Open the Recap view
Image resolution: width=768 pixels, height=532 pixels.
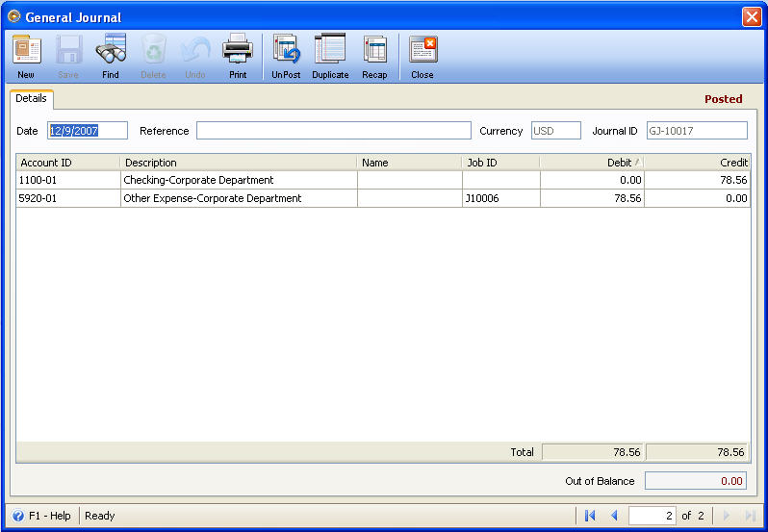pyautogui.click(x=374, y=57)
